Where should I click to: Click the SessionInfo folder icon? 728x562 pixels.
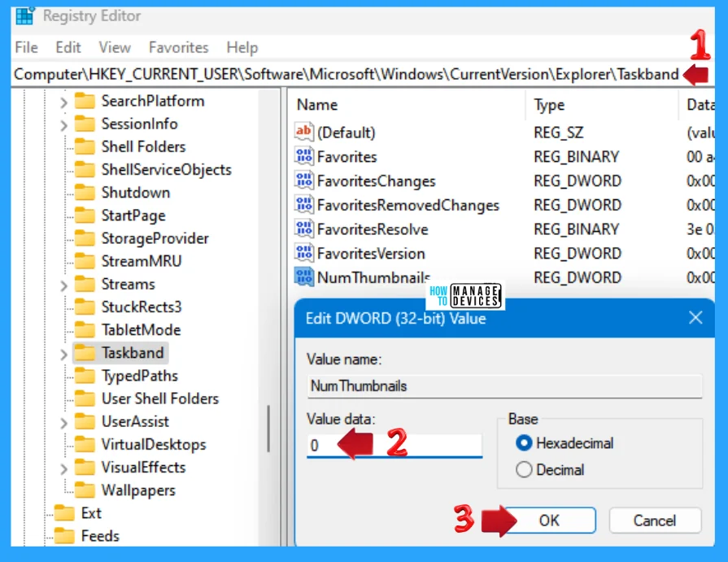pos(85,124)
